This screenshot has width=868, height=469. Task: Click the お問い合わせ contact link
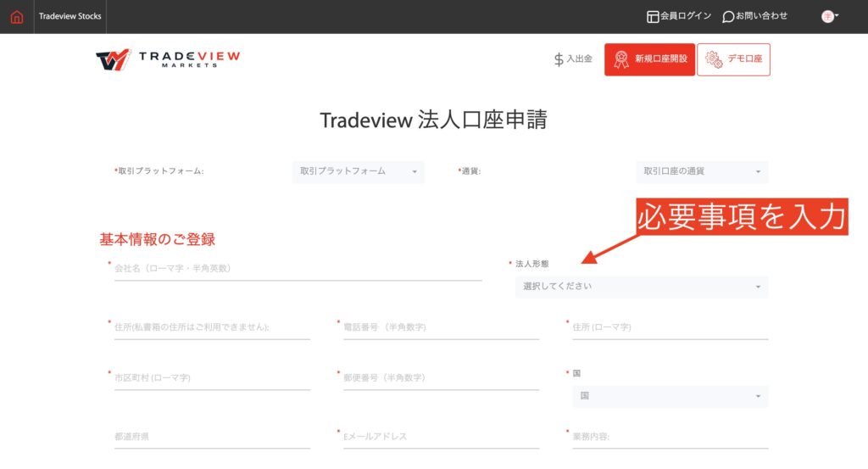(x=755, y=16)
